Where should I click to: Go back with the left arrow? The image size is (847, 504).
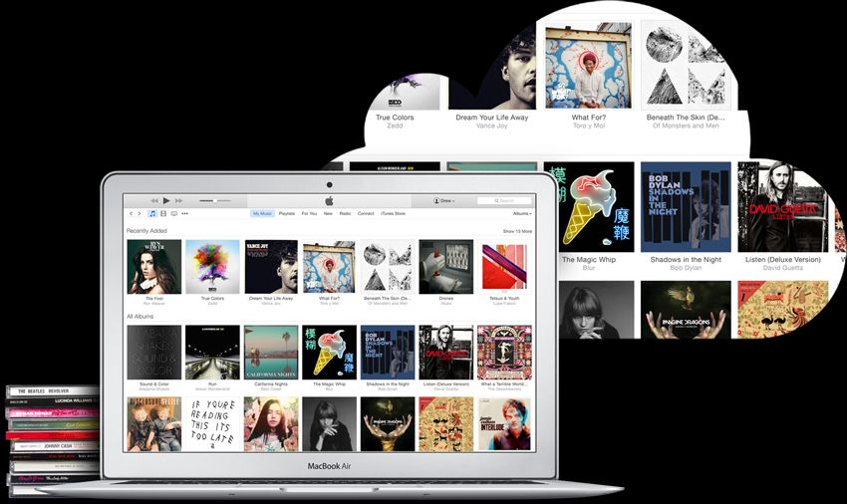coord(131,214)
